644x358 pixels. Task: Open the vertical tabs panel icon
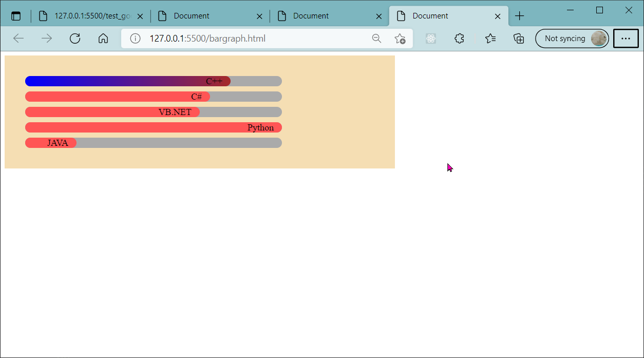coord(16,16)
